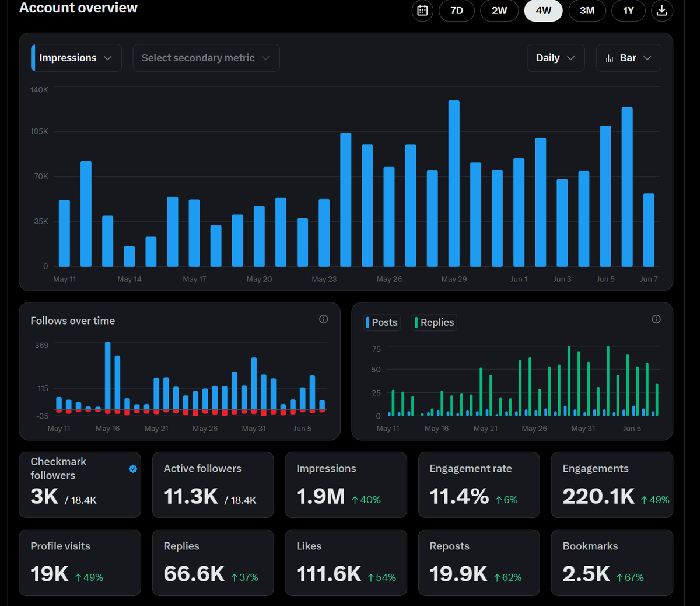
Task: Switch time range to 2W
Action: click(499, 11)
